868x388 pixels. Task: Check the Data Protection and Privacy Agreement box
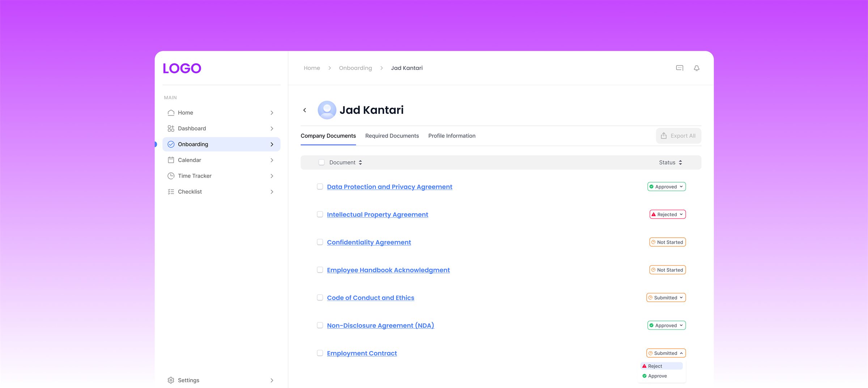(320, 186)
